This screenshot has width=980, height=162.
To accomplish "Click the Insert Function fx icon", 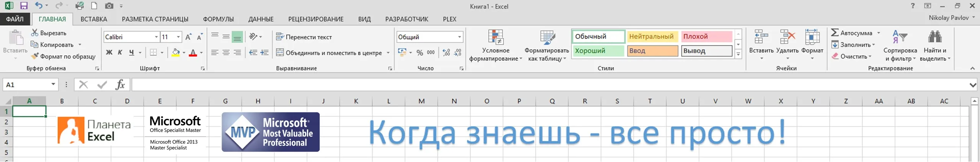I will (120, 84).
